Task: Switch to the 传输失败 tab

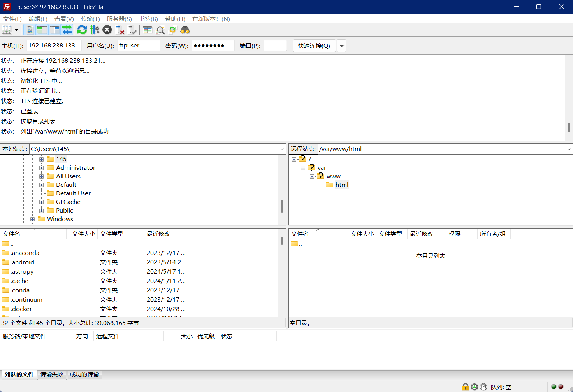Action: [x=52, y=374]
